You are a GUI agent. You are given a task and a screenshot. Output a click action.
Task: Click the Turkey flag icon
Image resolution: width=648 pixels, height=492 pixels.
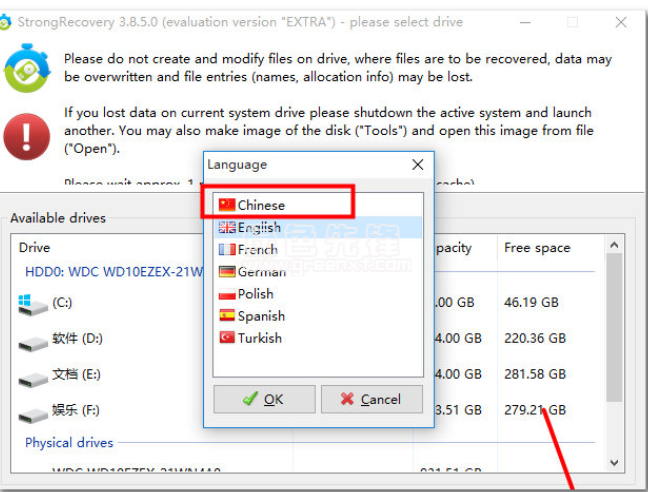tap(227, 338)
